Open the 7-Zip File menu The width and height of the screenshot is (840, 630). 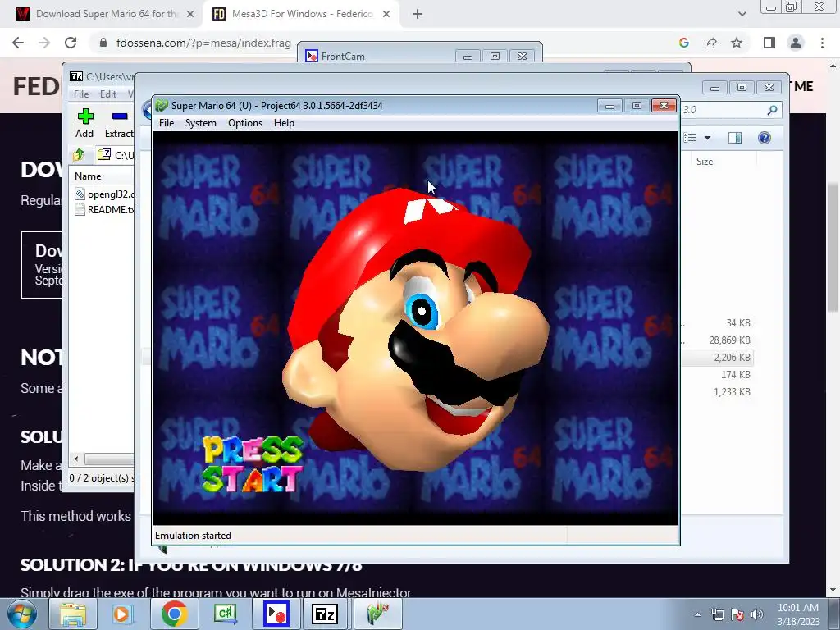point(81,94)
